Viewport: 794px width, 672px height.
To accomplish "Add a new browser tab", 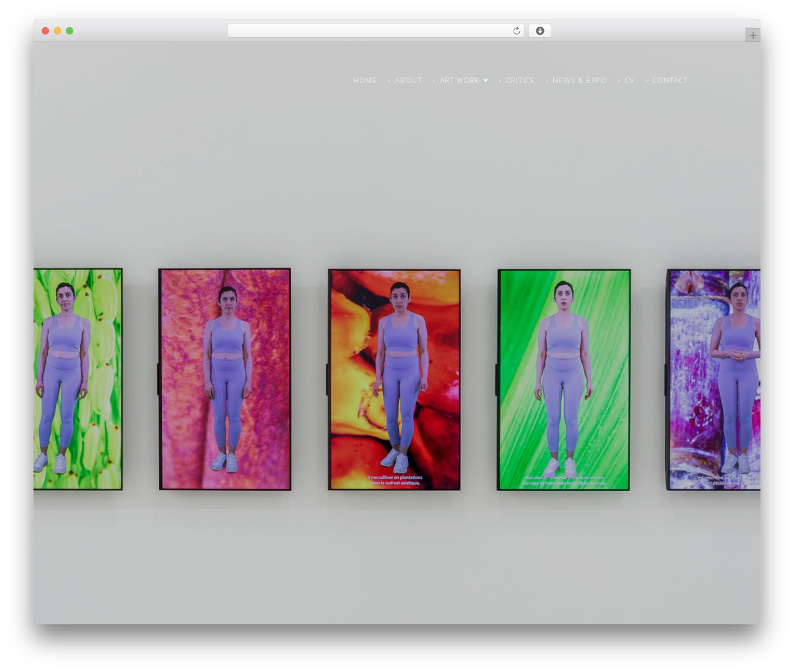I will pos(752,35).
